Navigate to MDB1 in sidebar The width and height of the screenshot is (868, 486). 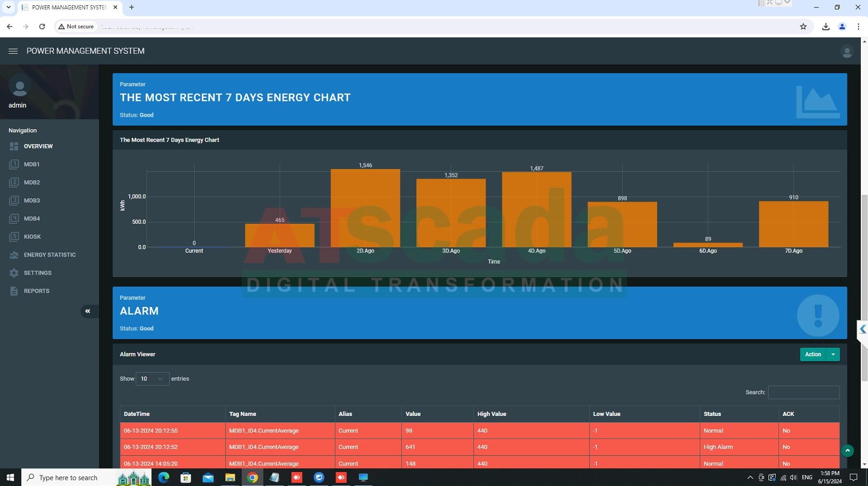32,164
